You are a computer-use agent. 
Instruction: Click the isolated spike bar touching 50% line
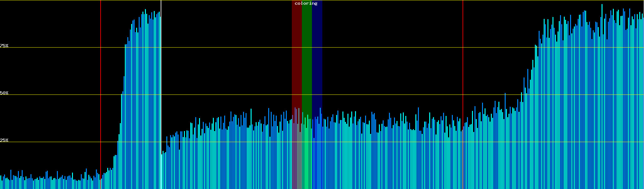click(505, 126)
